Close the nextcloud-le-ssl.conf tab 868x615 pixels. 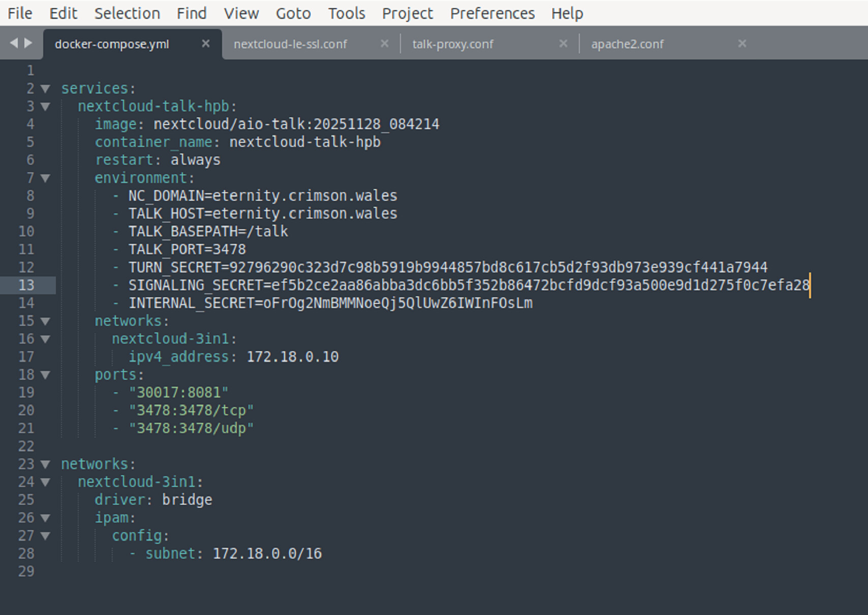pyautogui.click(x=385, y=44)
